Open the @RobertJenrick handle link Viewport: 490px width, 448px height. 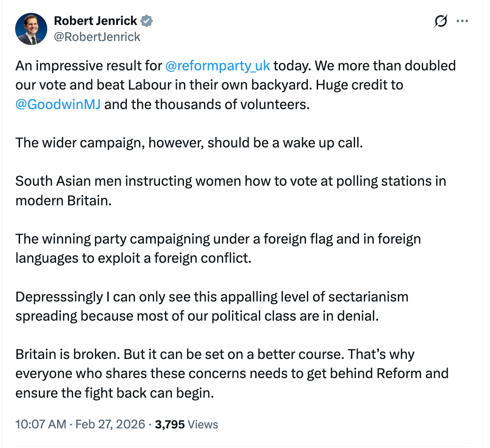(97, 37)
